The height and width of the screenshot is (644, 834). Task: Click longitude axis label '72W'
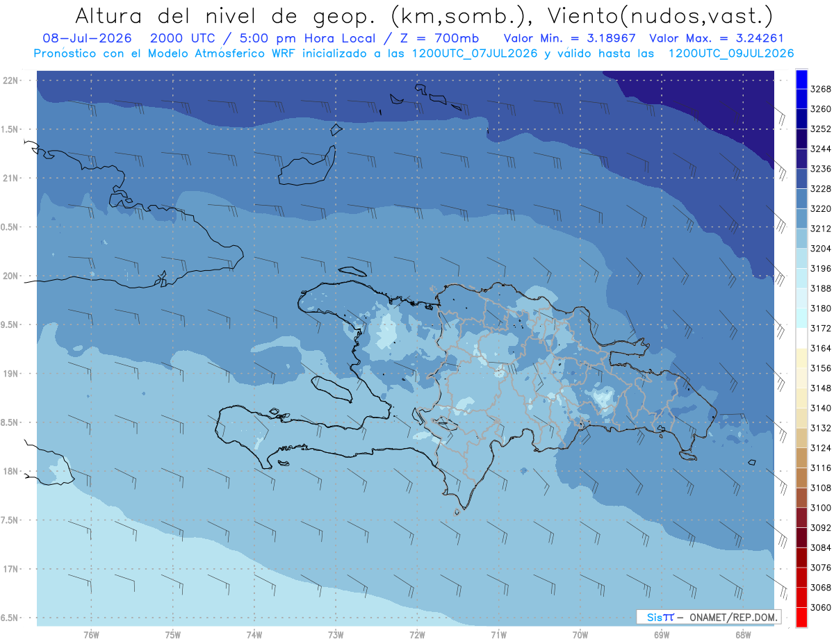point(417,635)
